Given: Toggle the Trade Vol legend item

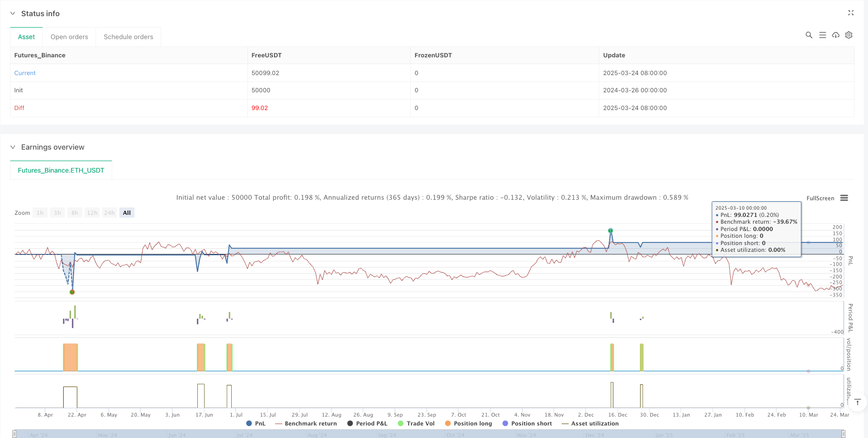Looking at the screenshot, I should tap(416, 423).
